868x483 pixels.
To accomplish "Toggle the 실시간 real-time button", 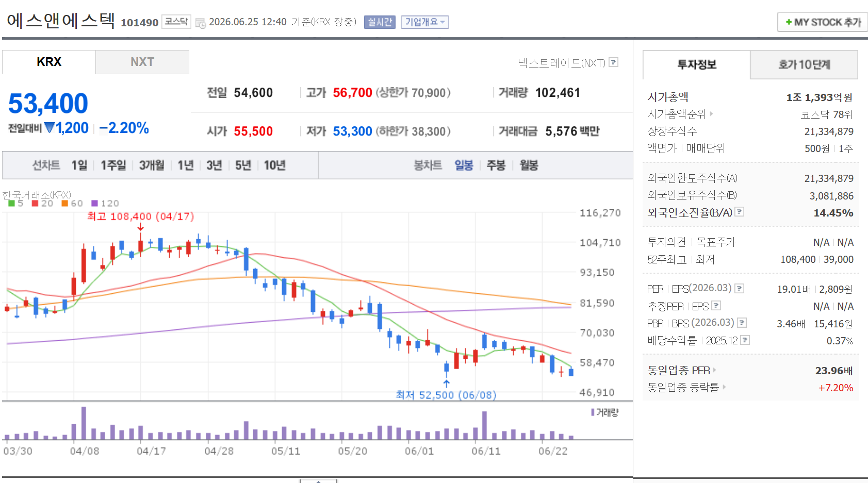I will pos(380,22).
